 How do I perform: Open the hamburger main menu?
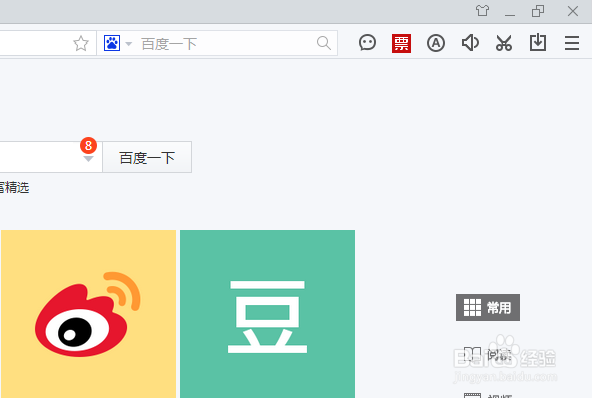tap(572, 43)
